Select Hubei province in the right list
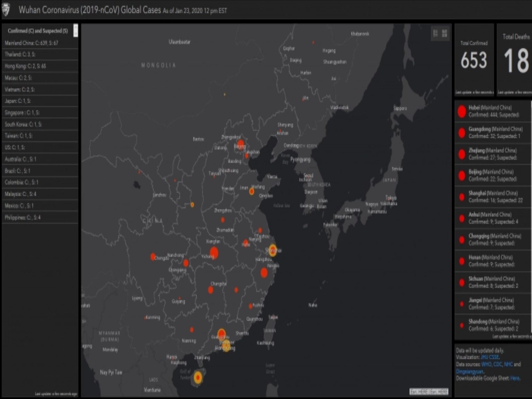 [x=493, y=111]
